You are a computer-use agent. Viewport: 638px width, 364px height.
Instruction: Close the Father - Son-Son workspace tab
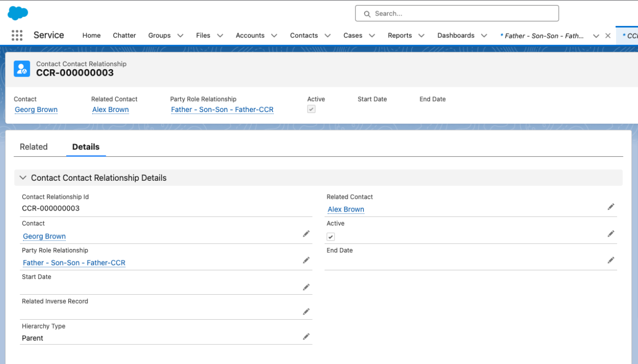[608, 36]
